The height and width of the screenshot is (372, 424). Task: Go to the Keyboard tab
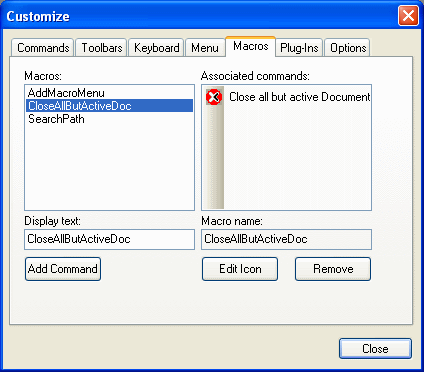coord(156,48)
